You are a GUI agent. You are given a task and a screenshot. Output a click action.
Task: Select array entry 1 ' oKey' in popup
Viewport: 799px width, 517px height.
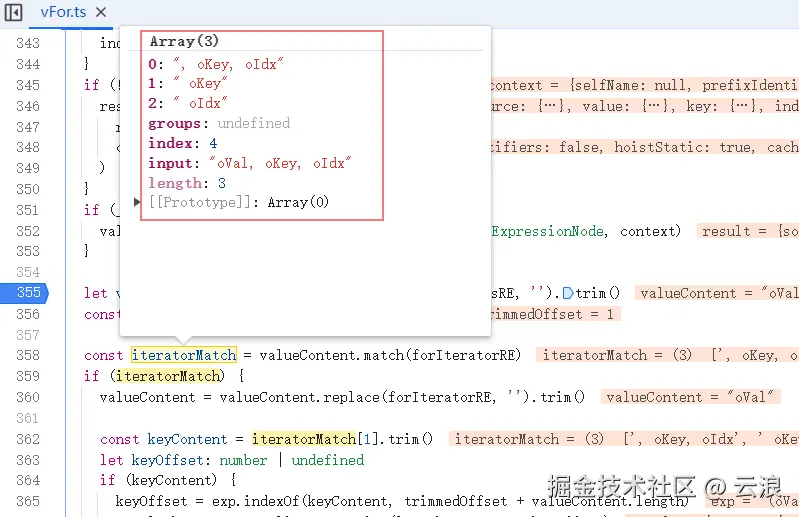click(x=188, y=84)
